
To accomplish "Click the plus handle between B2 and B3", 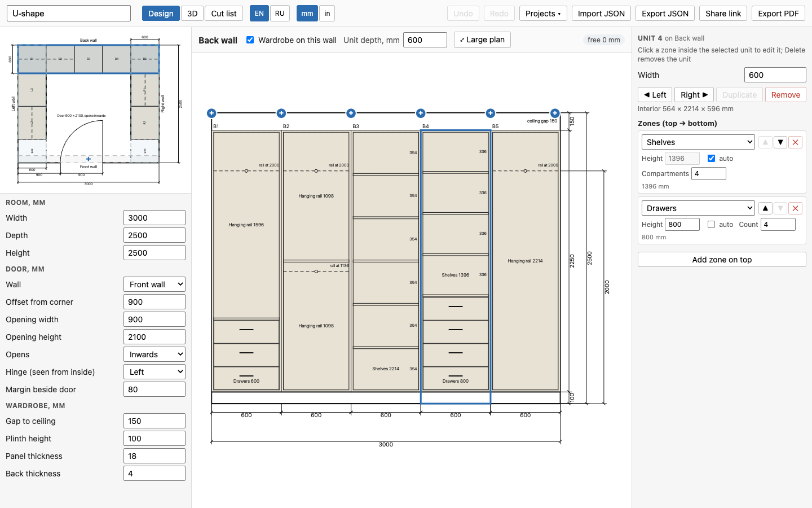I will 351,113.
